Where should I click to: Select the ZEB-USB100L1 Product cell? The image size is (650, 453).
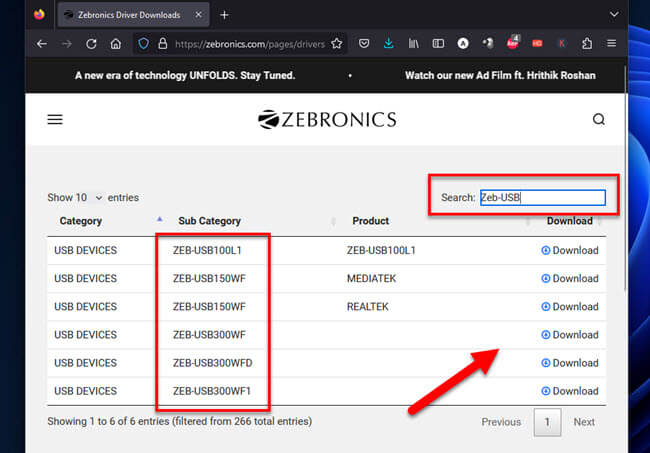381,250
